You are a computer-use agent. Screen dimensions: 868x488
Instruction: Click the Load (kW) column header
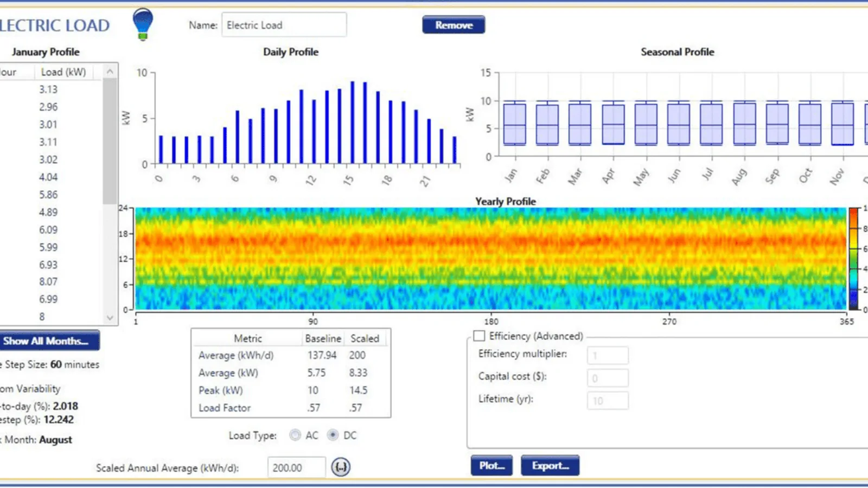(x=63, y=72)
